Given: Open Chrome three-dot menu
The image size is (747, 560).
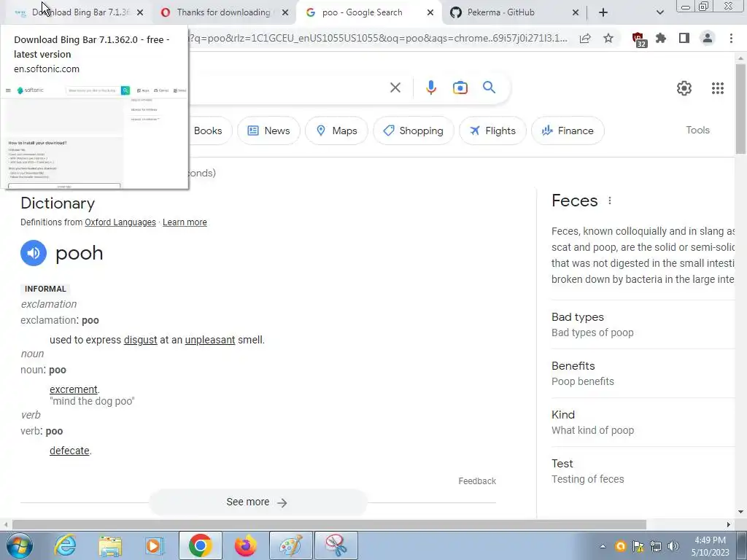Looking at the screenshot, I should click(731, 38).
